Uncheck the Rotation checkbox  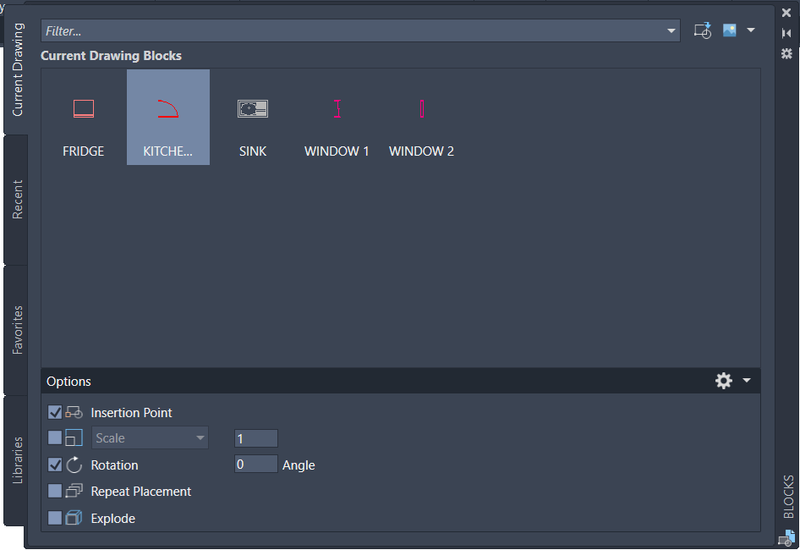(x=55, y=465)
